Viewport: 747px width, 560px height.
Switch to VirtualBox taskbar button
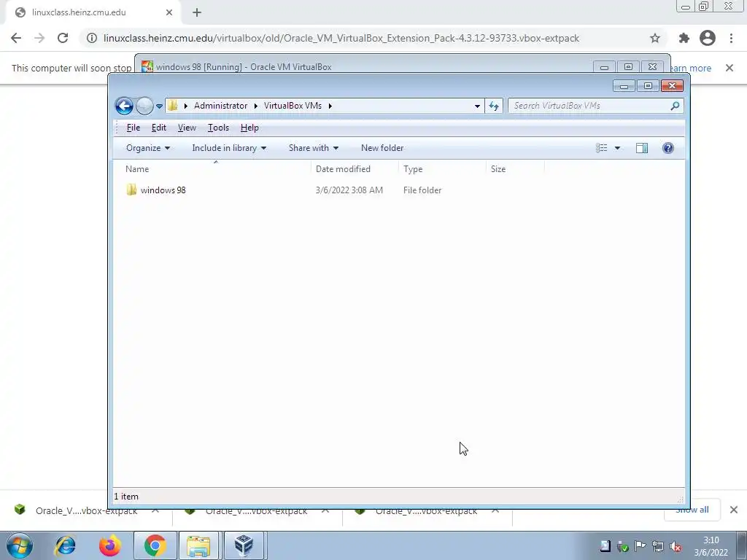coord(244,545)
